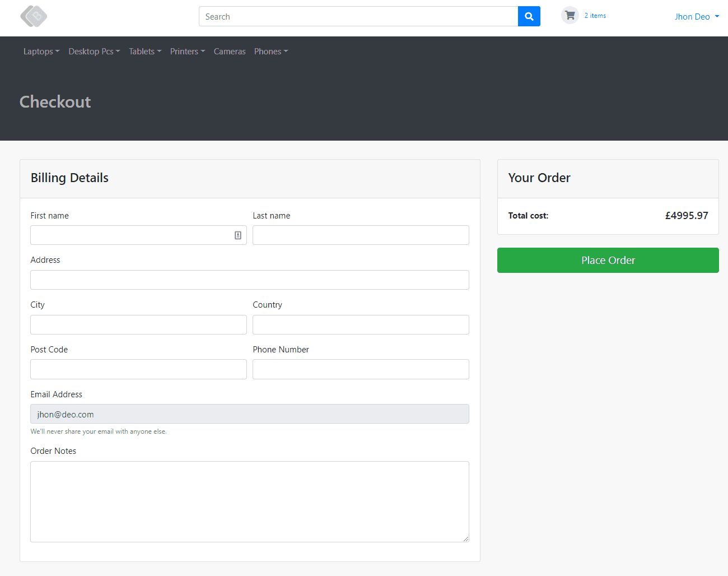Click inside the Search bar
728x576 pixels.
(x=358, y=16)
